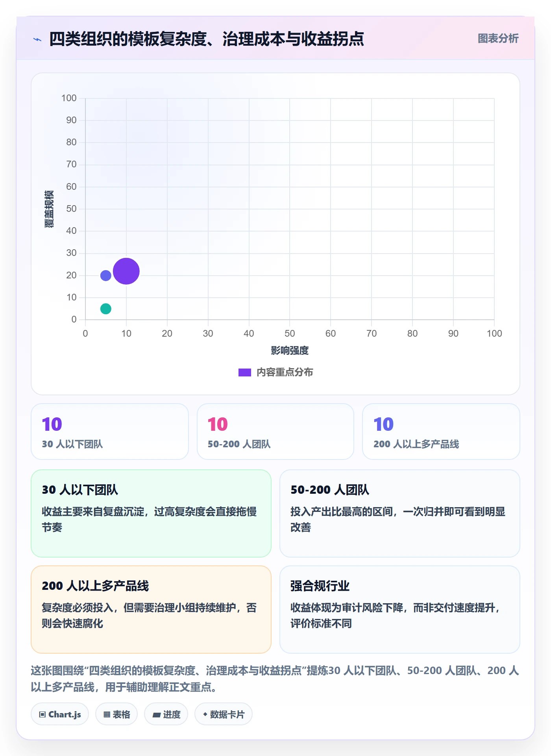The height and width of the screenshot is (756, 551).
Task: Select the large purple bubble in the chart
Action: [x=126, y=271]
